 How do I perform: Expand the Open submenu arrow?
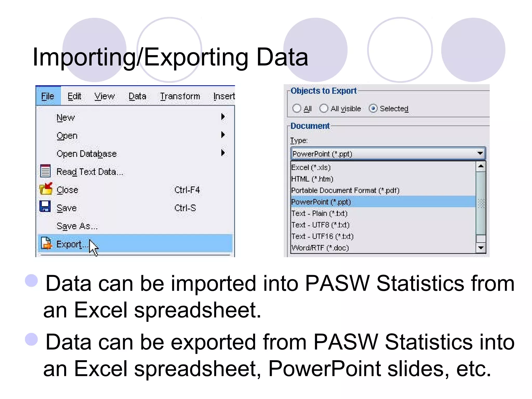click(223, 135)
